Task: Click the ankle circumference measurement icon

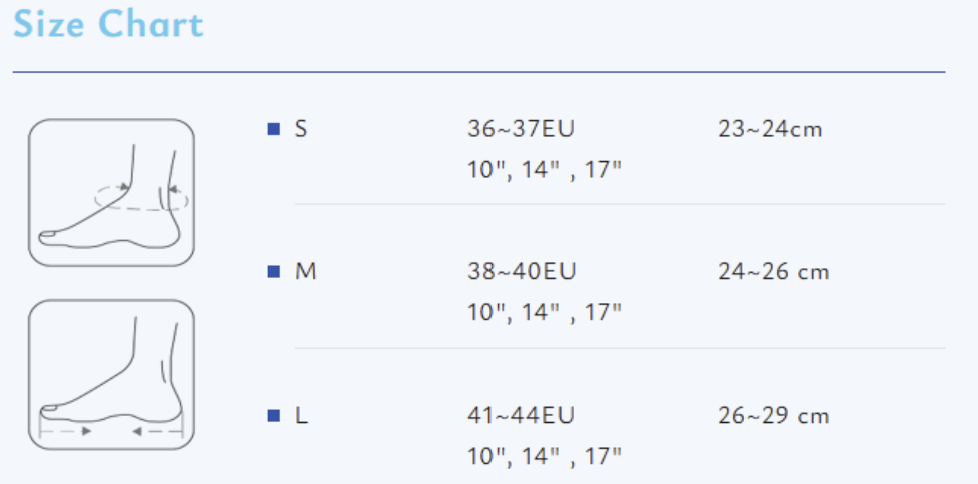Action: (x=112, y=193)
